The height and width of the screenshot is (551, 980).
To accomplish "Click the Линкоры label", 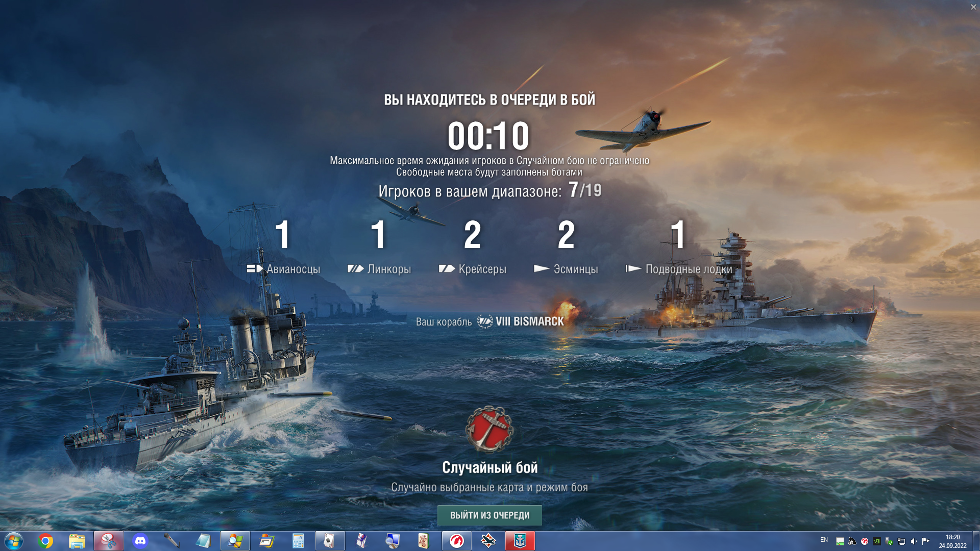I will (389, 269).
